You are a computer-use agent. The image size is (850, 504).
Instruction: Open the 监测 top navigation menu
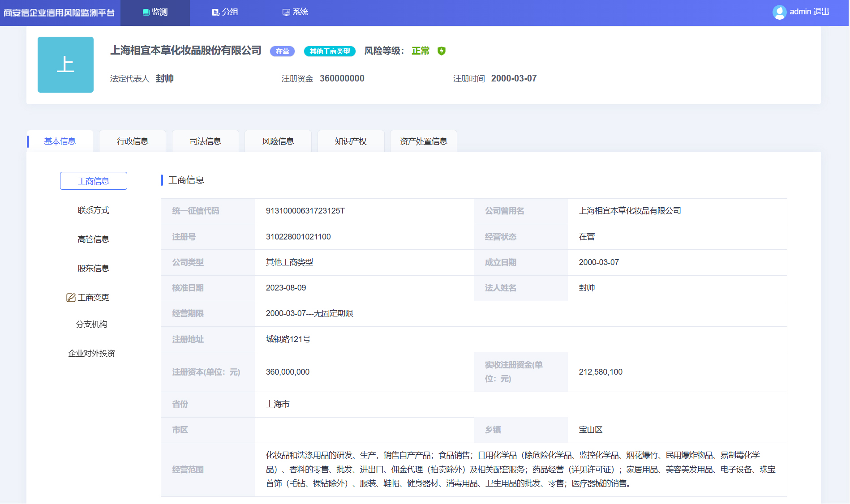click(155, 13)
